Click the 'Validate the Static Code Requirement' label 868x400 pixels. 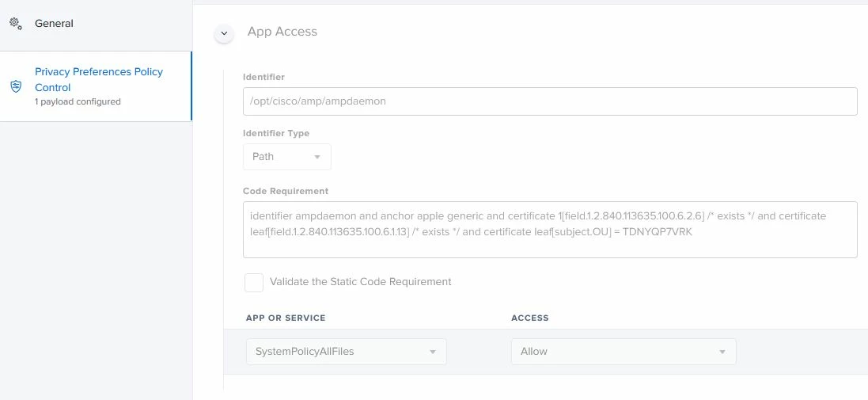pos(360,281)
